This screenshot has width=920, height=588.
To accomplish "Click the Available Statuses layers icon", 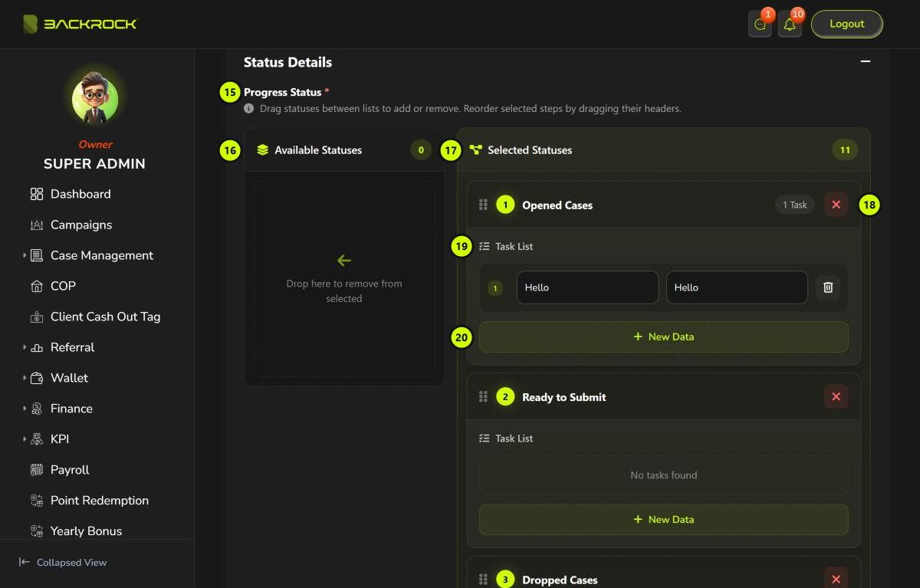I will (263, 150).
